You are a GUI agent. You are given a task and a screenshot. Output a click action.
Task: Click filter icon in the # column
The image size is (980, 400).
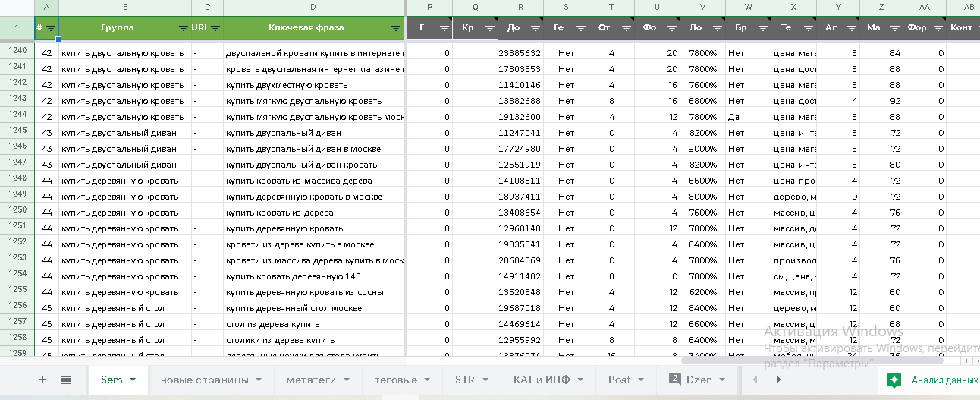pyautogui.click(x=51, y=28)
